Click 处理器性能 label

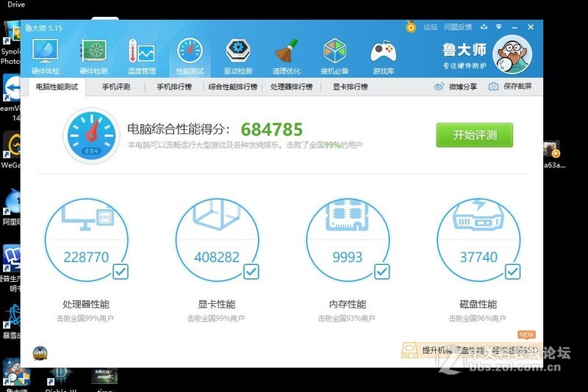pos(86,304)
